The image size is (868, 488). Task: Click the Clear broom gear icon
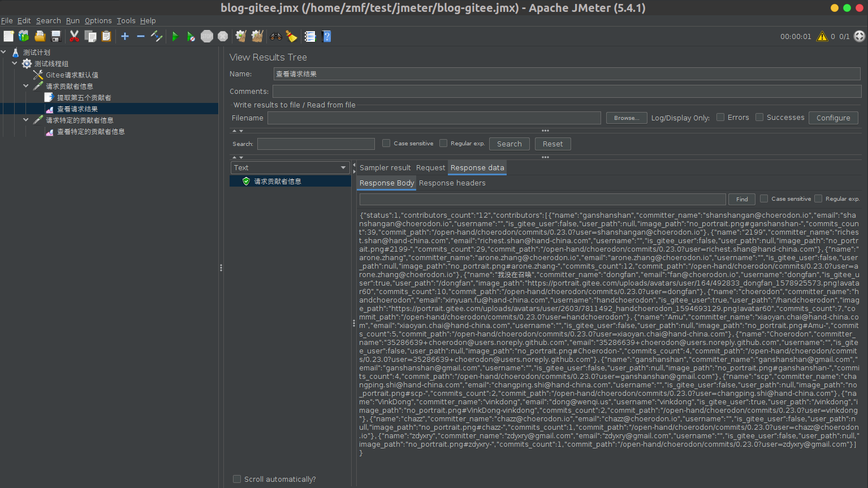click(241, 36)
